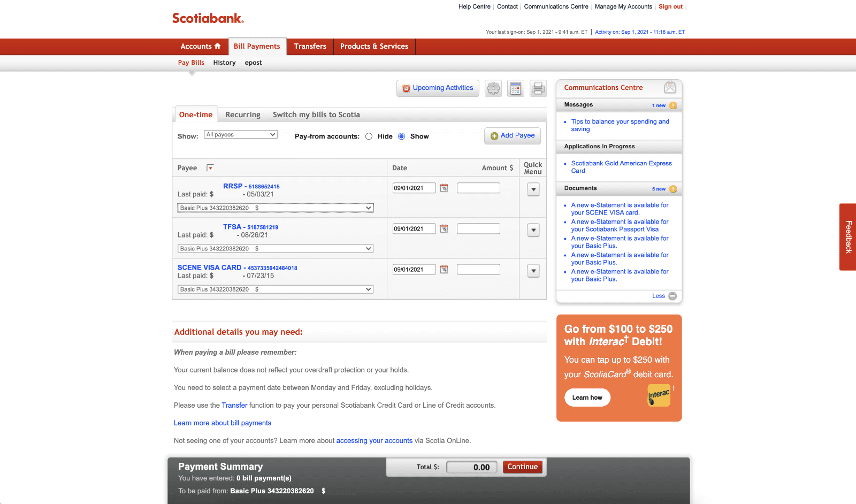Click the Documents new alert icon

(673, 189)
